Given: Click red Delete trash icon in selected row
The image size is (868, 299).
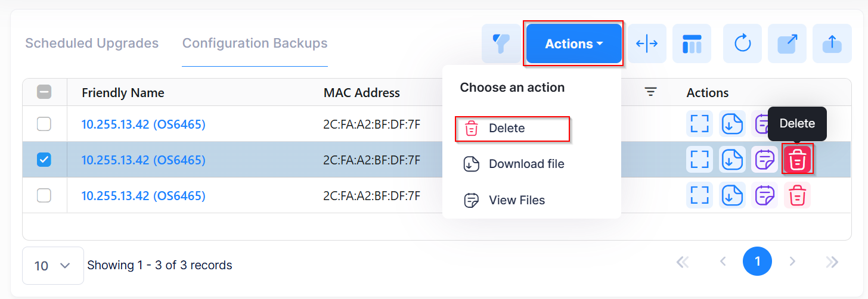Looking at the screenshot, I should 798,160.
